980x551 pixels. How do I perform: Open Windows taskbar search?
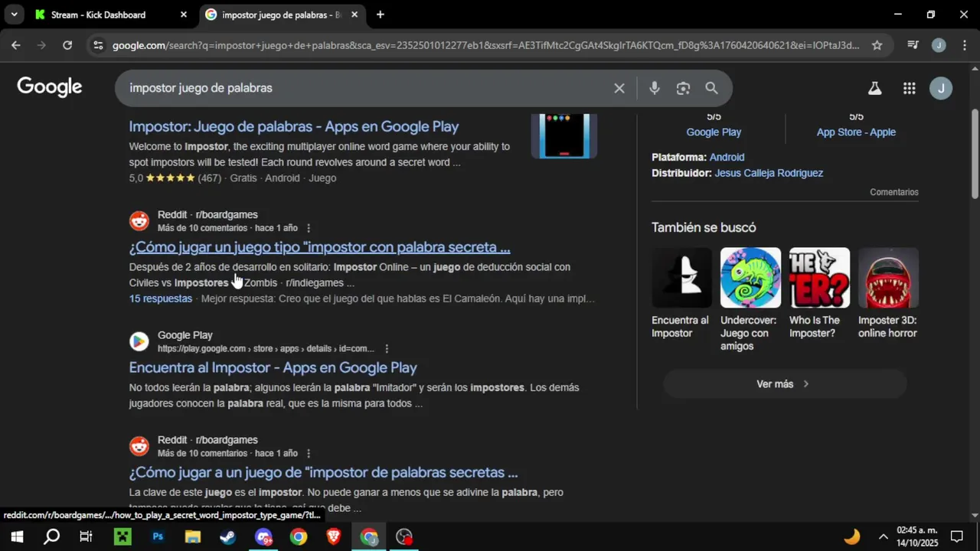51,536
